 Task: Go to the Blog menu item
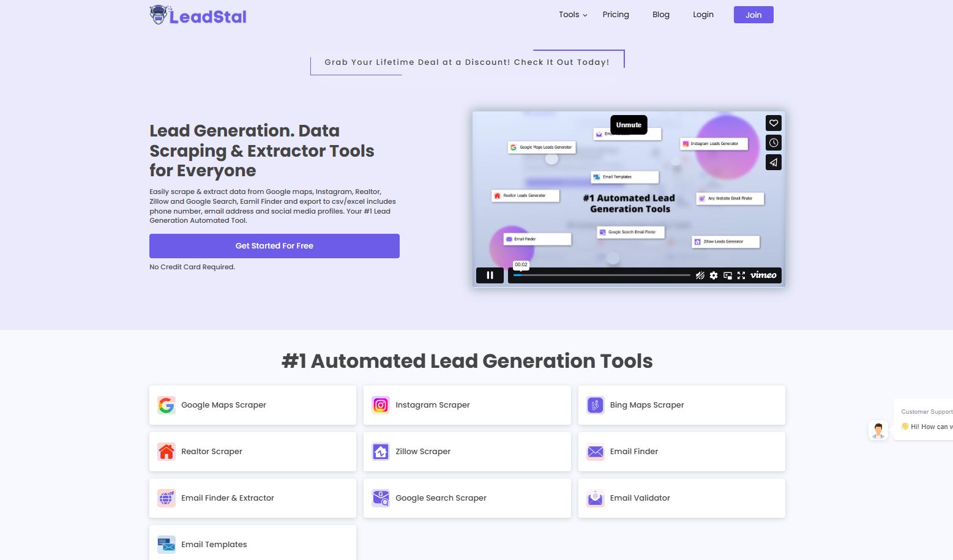[x=660, y=15]
